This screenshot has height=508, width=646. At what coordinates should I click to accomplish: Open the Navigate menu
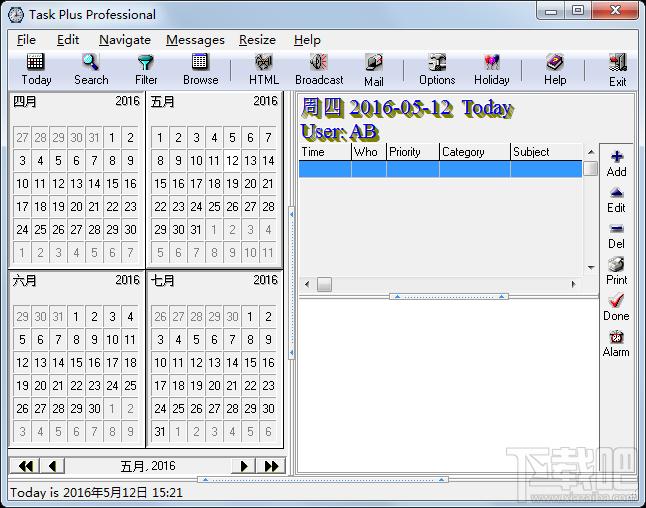pos(125,40)
